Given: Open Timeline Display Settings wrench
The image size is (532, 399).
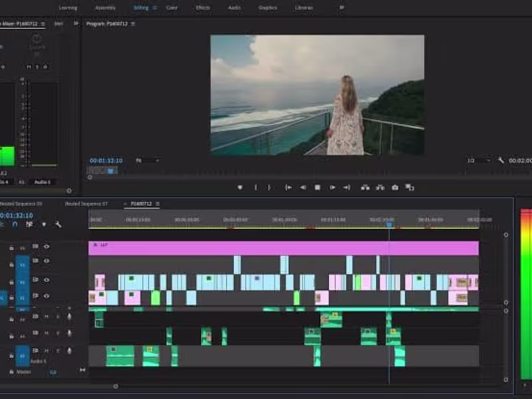Looking at the screenshot, I should coord(59,224).
